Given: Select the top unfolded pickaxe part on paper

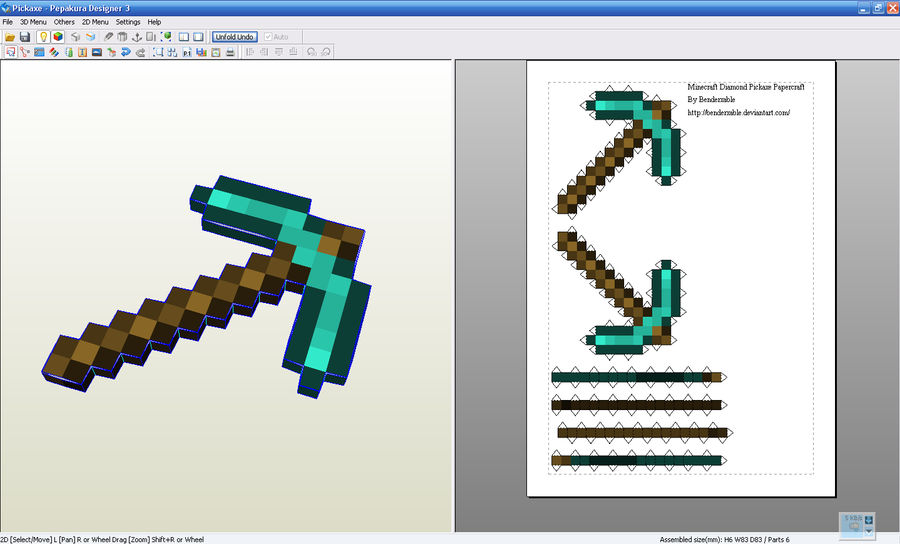Looking at the screenshot, I should pyautogui.click(x=620, y=152).
